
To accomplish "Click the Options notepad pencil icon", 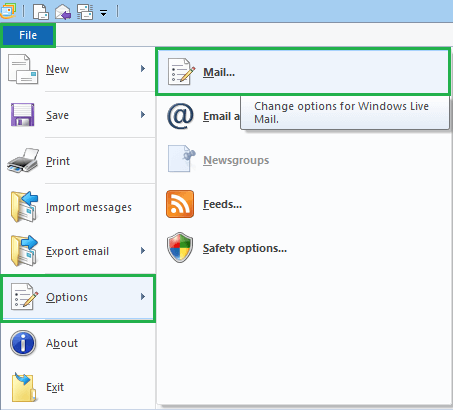I will tap(24, 297).
